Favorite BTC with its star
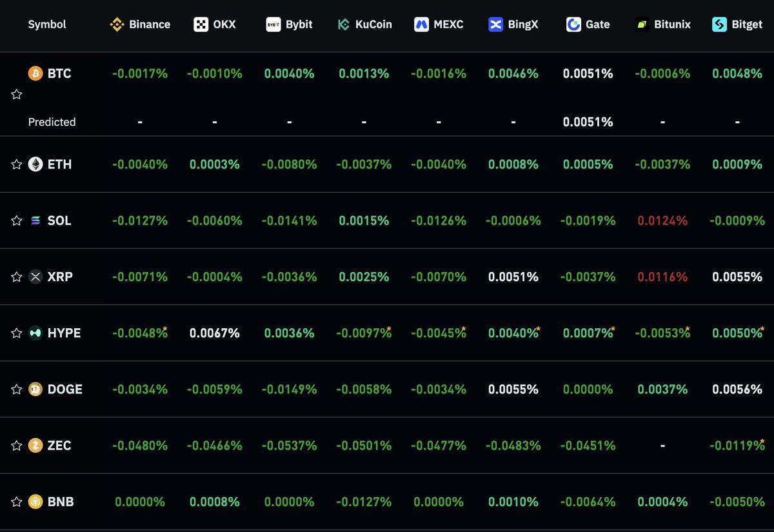This screenshot has width=774, height=532. click(x=17, y=95)
